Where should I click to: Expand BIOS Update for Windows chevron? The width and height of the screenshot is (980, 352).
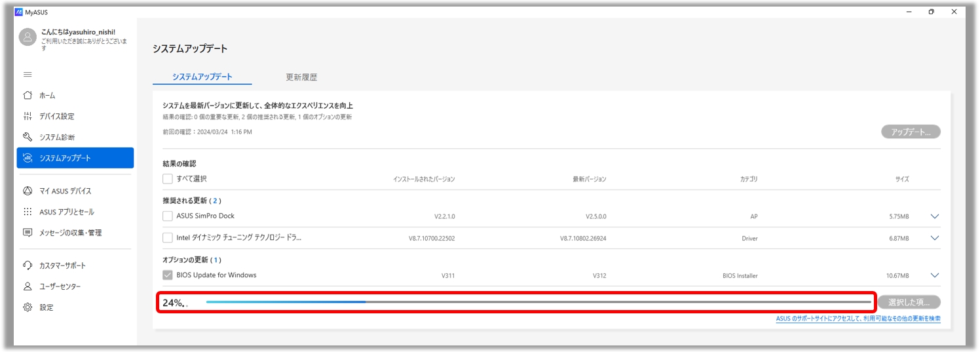(935, 275)
